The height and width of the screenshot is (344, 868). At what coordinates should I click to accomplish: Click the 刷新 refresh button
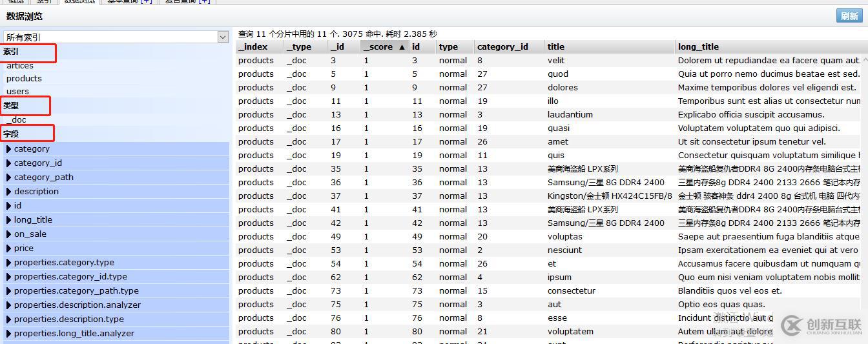pos(849,16)
